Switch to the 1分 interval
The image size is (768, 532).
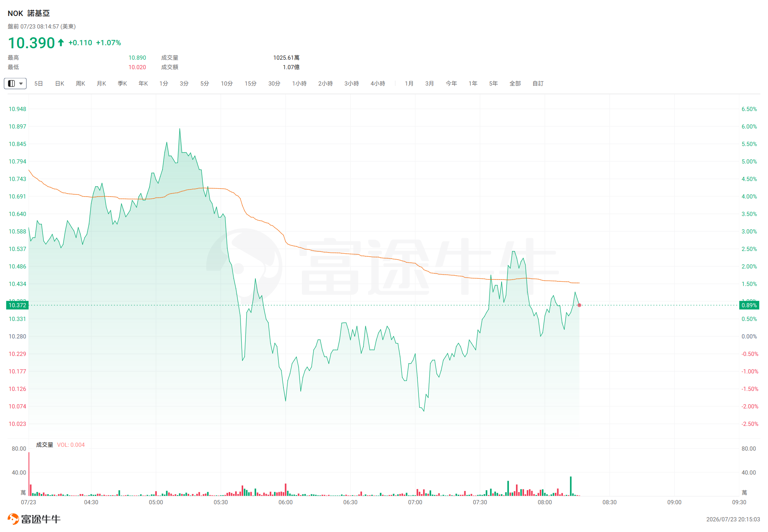[x=164, y=83]
